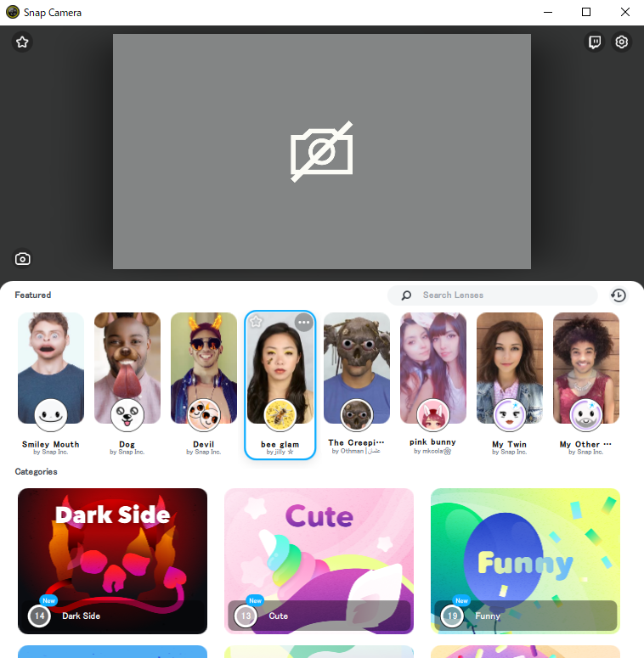
Task: Click the 13 count badge on Cute
Action: 246,616
